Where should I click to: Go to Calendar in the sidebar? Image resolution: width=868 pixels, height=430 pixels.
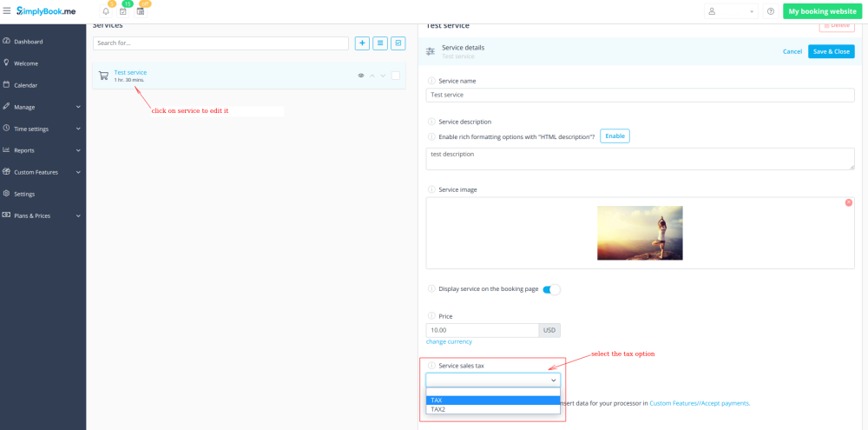click(25, 85)
